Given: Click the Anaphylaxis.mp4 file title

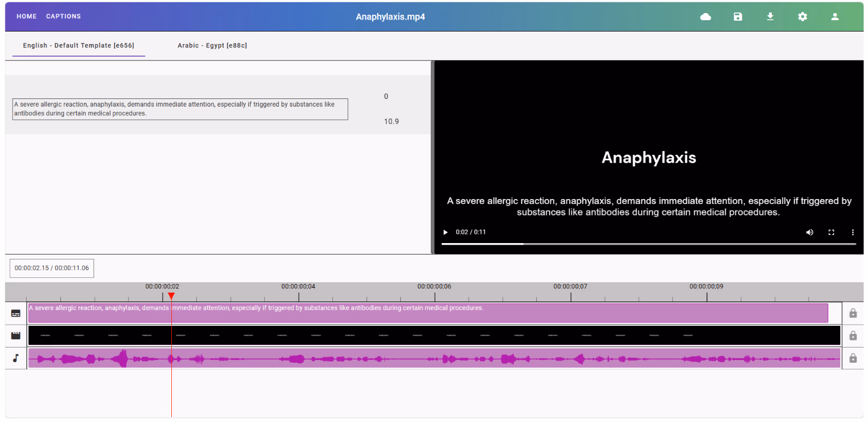Looking at the screenshot, I should [x=390, y=17].
